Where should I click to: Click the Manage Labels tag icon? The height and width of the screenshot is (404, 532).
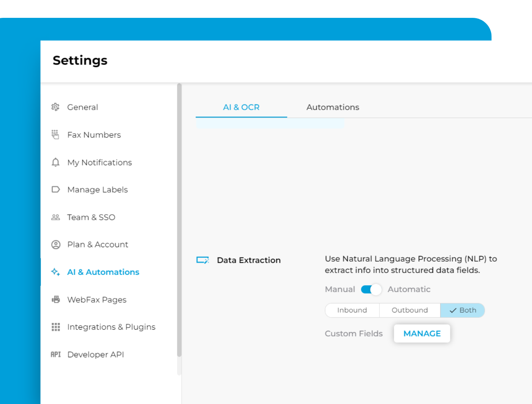(x=55, y=189)
